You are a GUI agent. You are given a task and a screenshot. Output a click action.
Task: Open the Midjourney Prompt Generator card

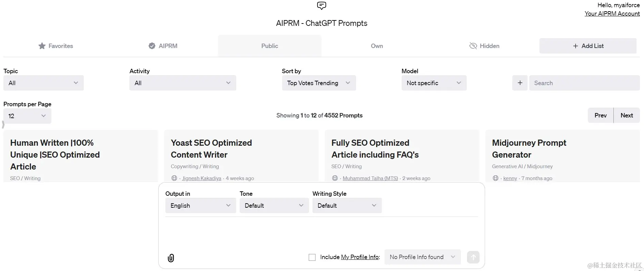click(x=563, y=156)
